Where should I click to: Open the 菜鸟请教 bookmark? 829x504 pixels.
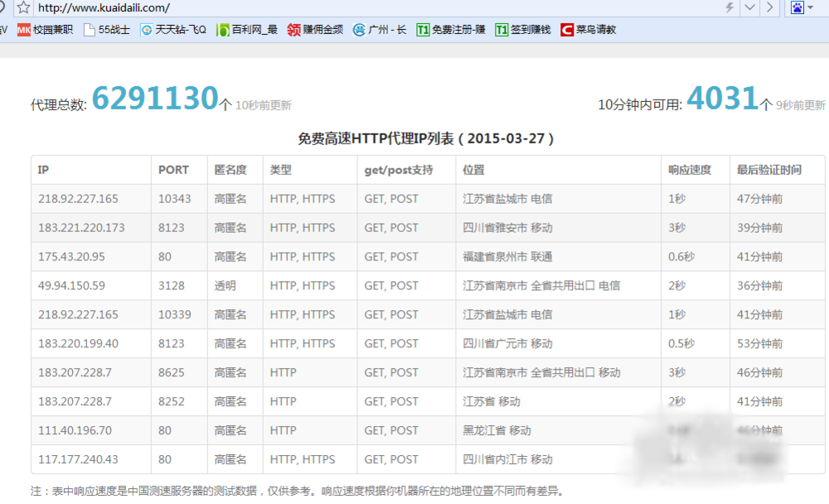click(x=589, y=30)
